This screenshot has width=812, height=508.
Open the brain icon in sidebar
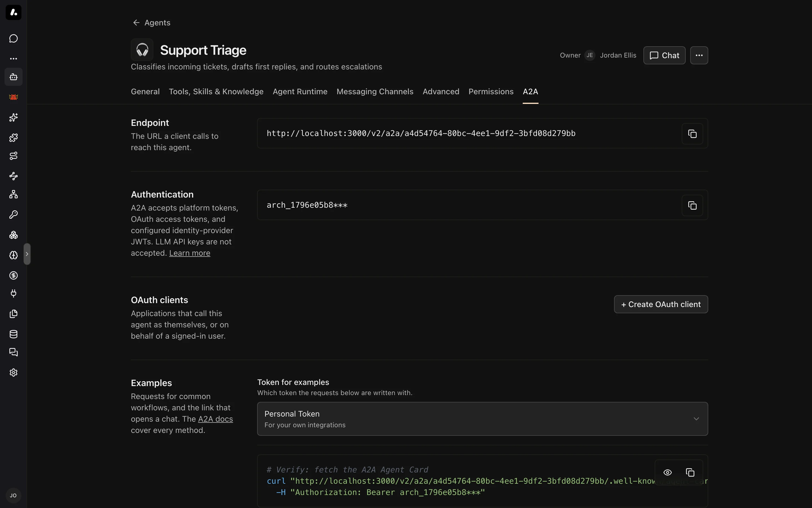coord(14,255)
